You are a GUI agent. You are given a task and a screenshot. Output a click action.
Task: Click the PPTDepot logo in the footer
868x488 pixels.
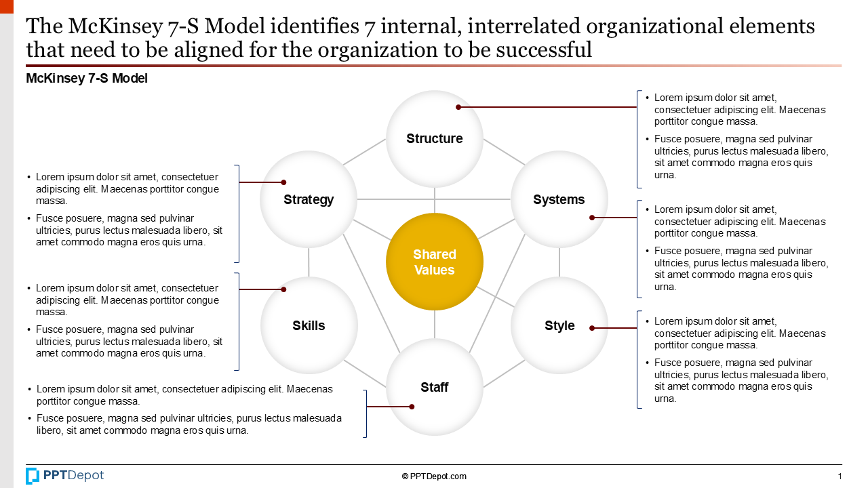pyautogui.click(x=65, y=476)
